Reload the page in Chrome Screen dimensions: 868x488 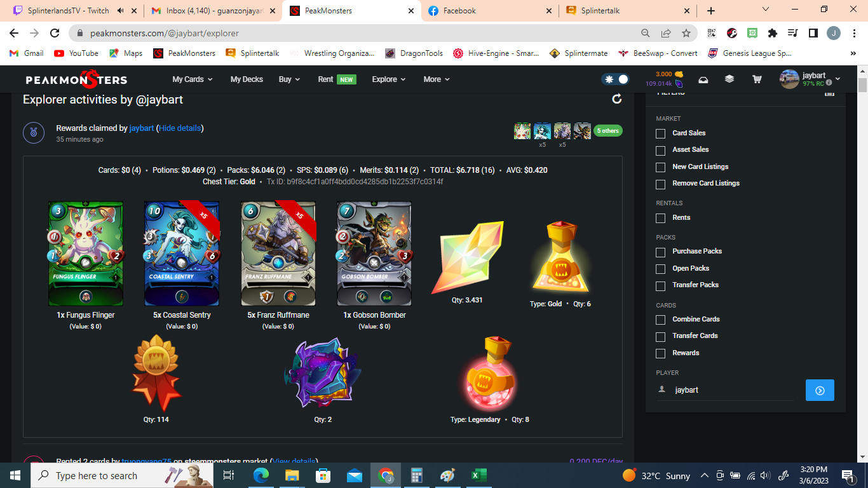point(55,33)
